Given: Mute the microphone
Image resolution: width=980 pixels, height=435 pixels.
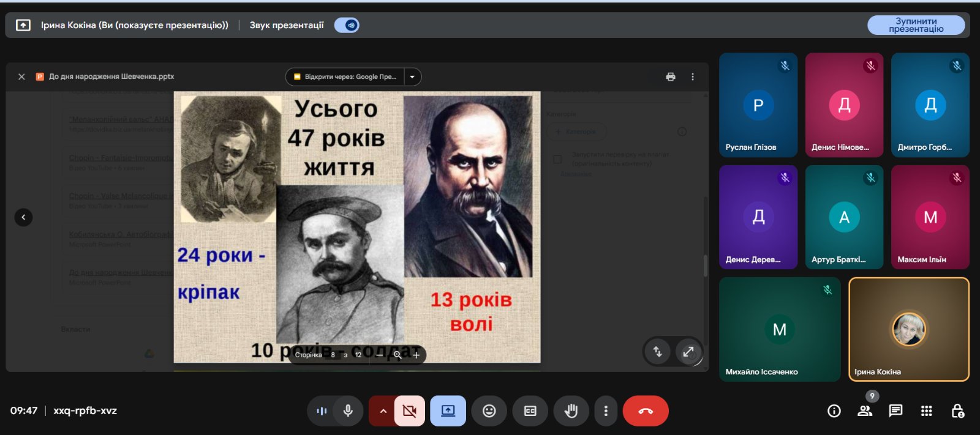Looking at the screenshot, I should [348, 411].
